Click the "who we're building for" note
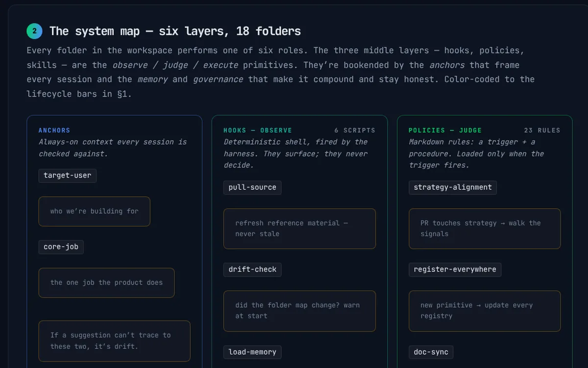 pyautogui.click(x=95, y=211)
